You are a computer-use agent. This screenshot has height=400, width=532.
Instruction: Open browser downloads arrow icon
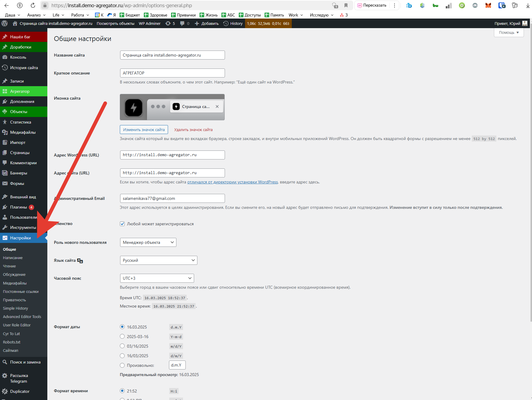click(x=528, y=5)
